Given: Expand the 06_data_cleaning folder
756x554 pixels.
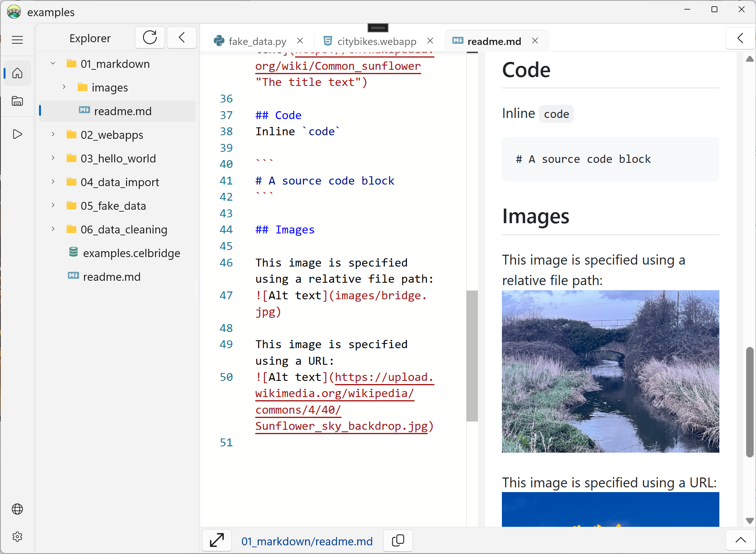Looking at the screenshot, I should click(53, 229).
